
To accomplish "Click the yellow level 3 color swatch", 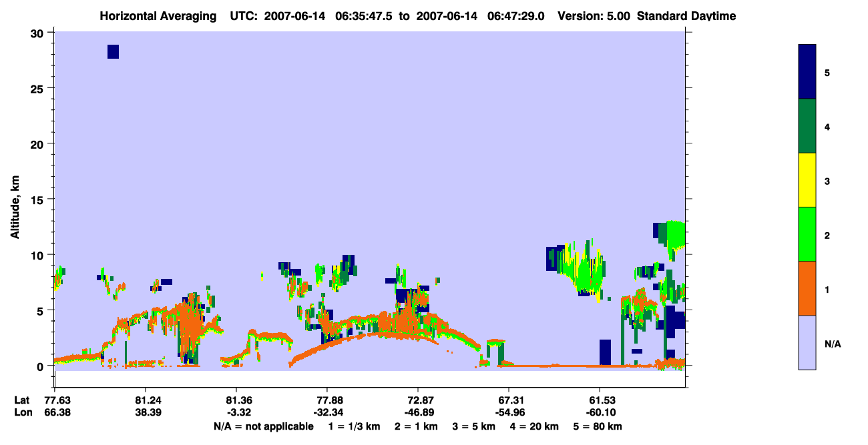I will point(807,180).
